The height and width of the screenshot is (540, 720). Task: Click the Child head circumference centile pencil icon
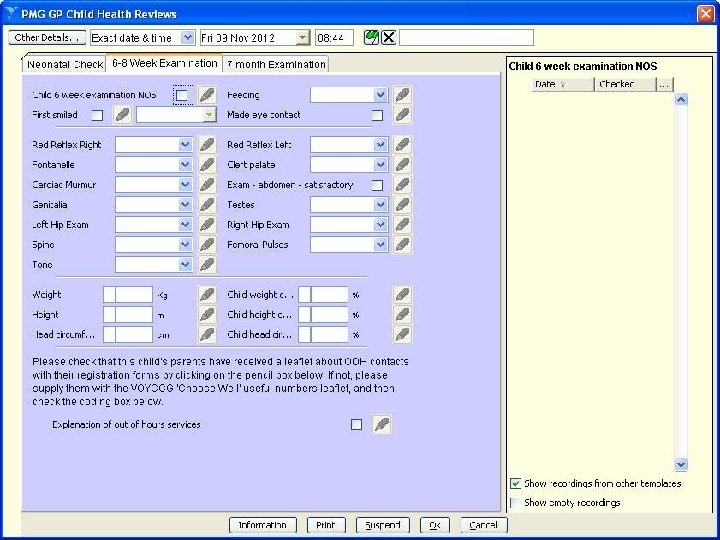click(x=402, y=335)
